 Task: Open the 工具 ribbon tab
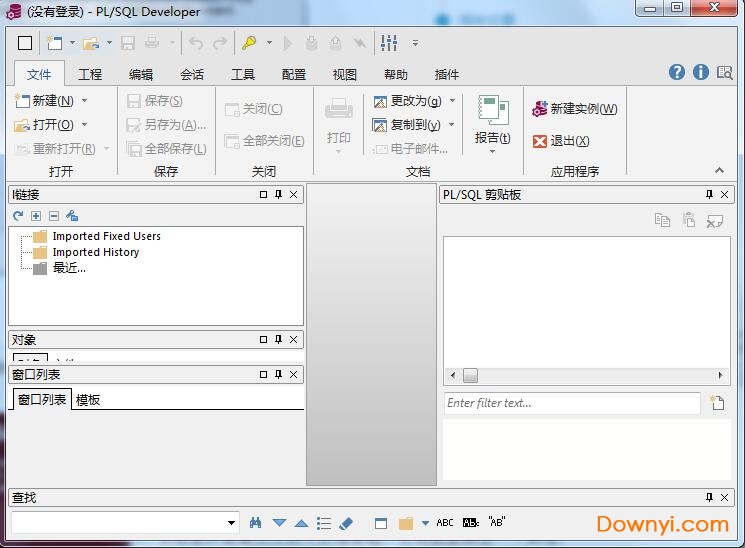(x=243, y=74)
